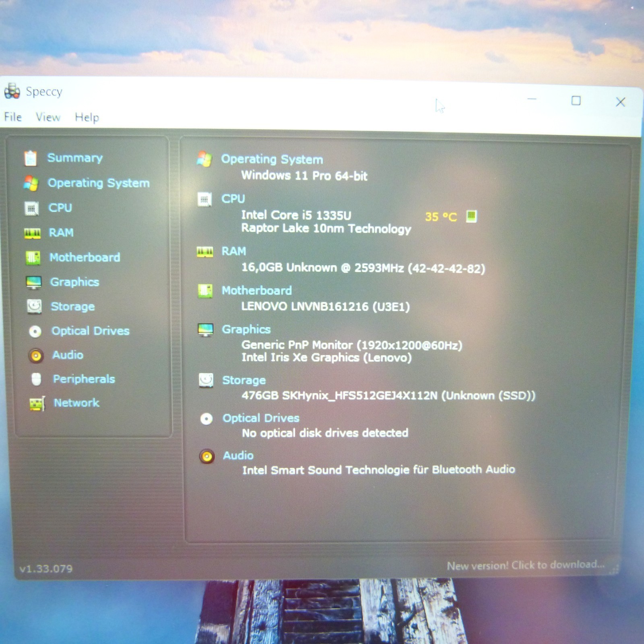The image size is (644, 644).
Task: Select Summary in the sidebar
Action: pos(75,158)
